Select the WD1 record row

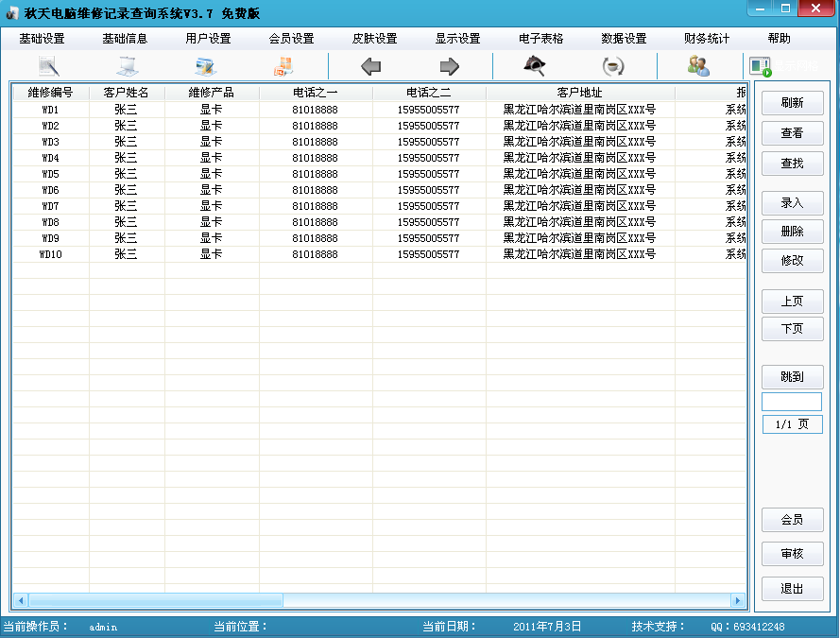pos(379,110)
